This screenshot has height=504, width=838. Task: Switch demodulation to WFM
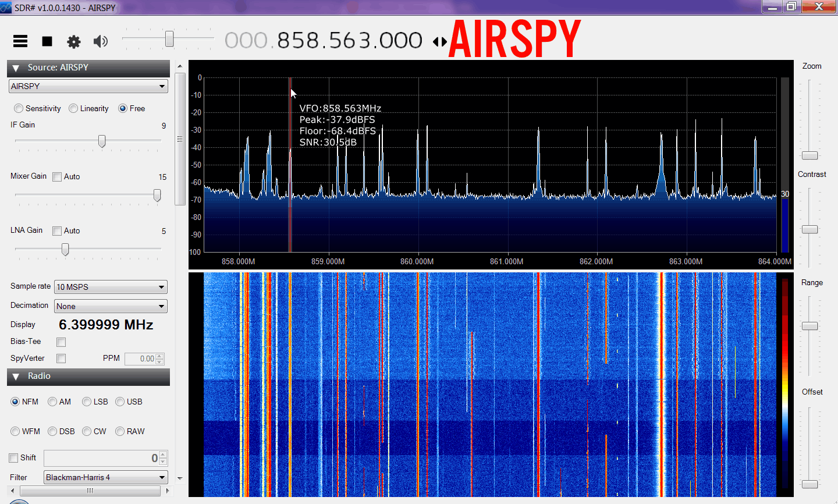pyautogui.click(x=16, y=431)
